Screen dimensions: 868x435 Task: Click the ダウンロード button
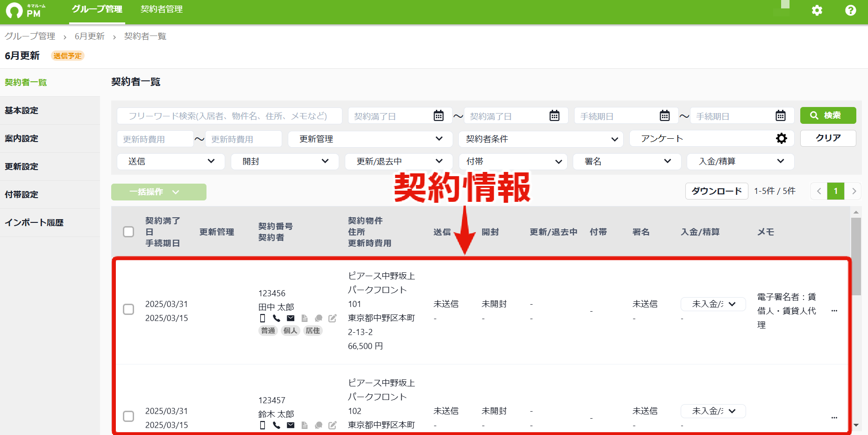717,191
